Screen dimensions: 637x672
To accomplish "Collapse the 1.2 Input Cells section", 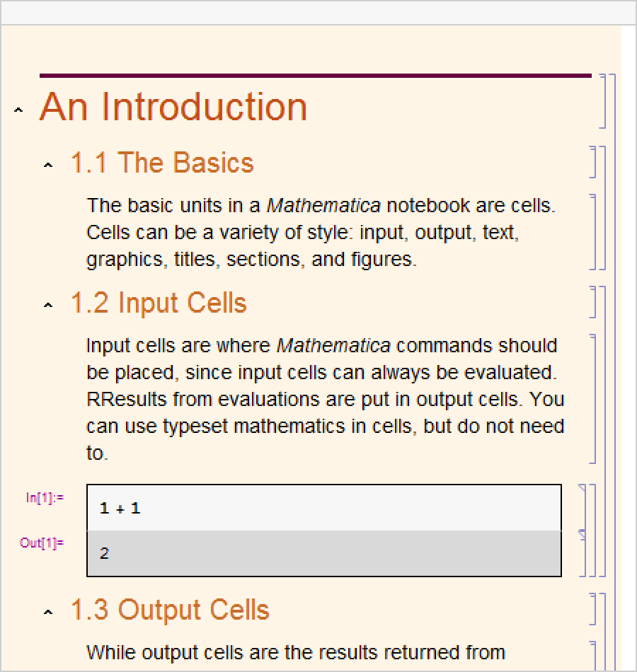I will pos(48,306).
